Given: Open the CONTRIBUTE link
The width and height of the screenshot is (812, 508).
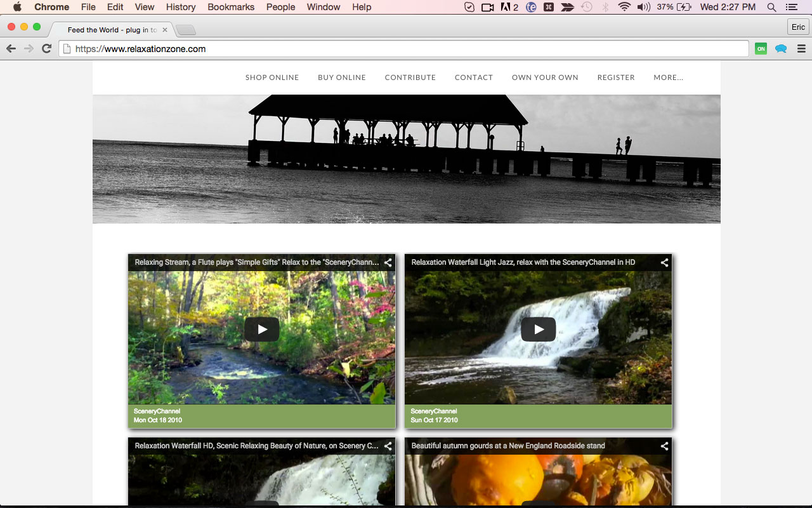Looking at the screenshot, I should tap(410, 77).
